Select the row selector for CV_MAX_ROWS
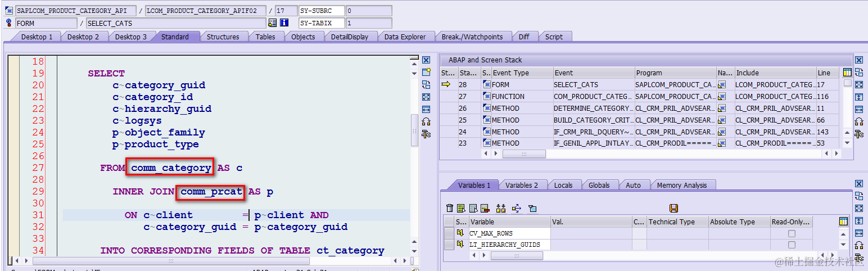The image size is (868, 271). (449, 233)
